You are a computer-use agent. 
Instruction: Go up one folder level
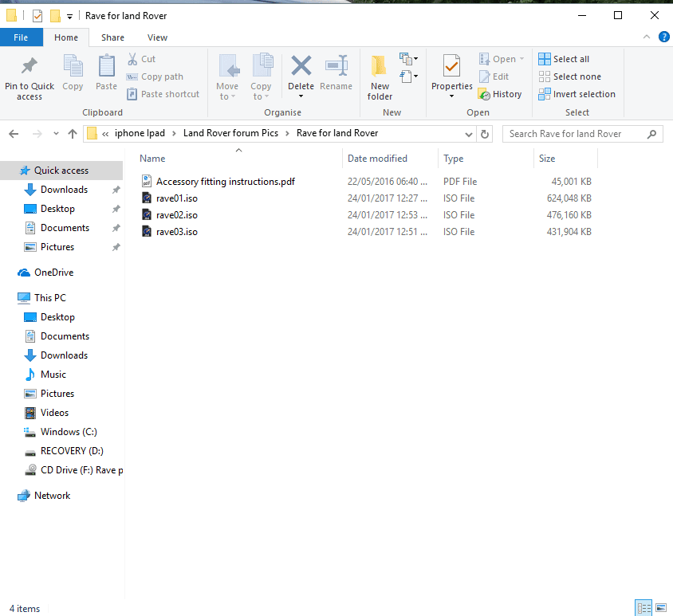pos(73,134)
